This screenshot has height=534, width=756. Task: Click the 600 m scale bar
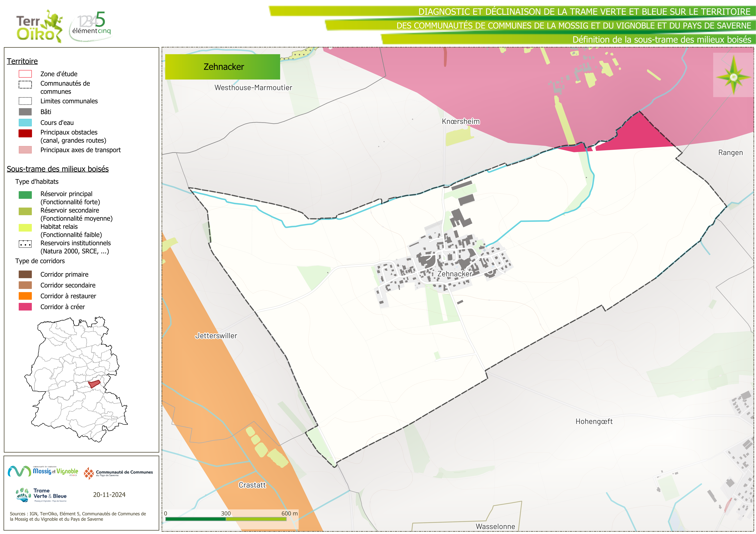tap(226, 519)
